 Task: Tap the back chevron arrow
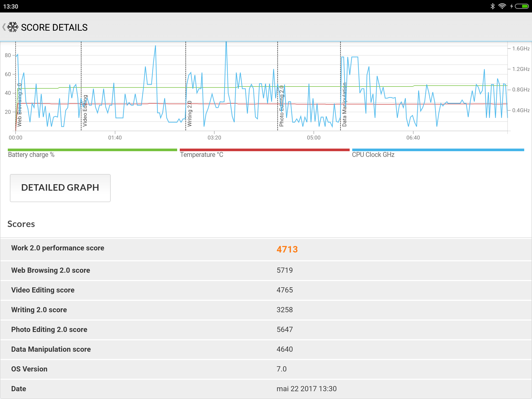tap(4, 27)
